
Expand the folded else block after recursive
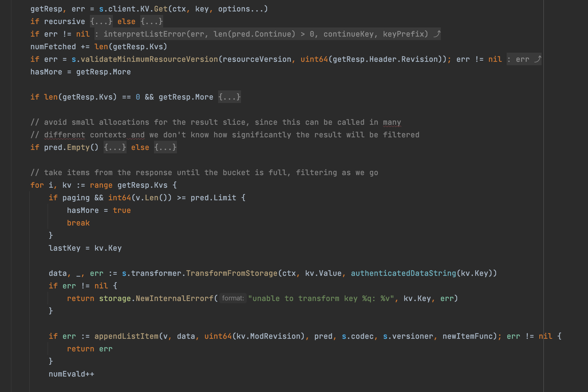[x=151, y=21]
